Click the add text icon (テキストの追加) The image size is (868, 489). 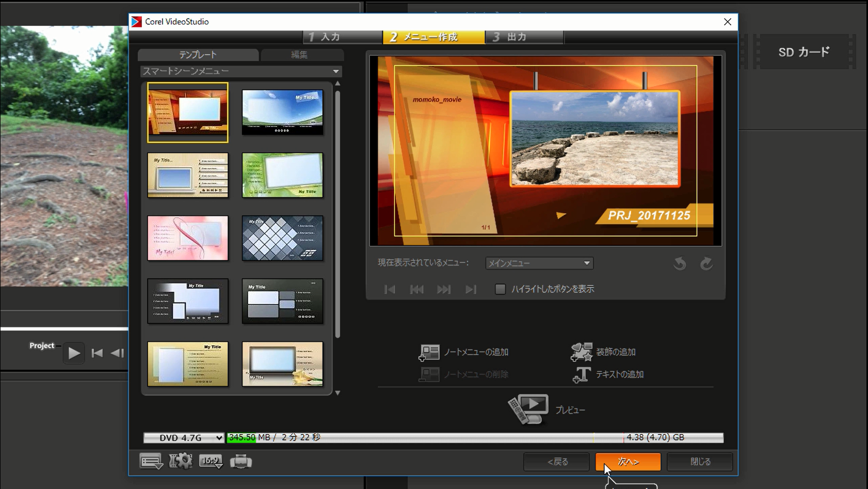click(x=582, y=374)
